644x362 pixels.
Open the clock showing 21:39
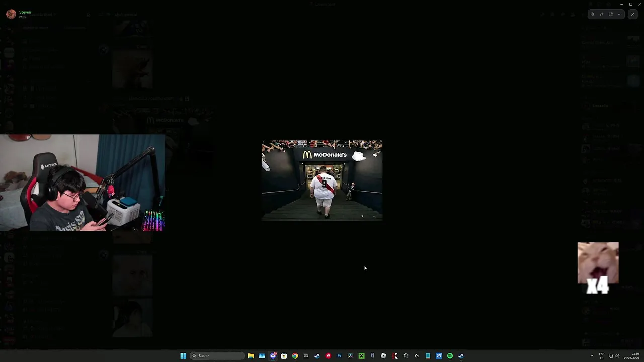(x=632, y=356)
